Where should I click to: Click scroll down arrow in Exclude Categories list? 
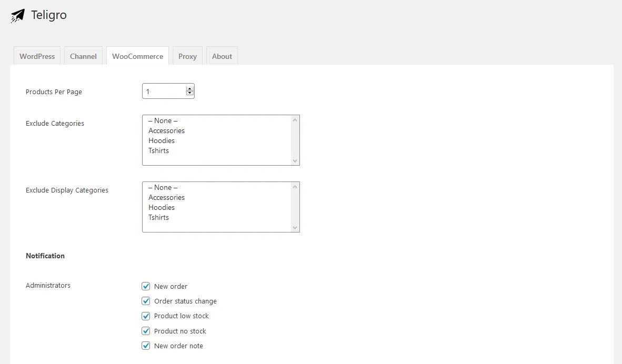pyautogui.click(x=295, y=160)
